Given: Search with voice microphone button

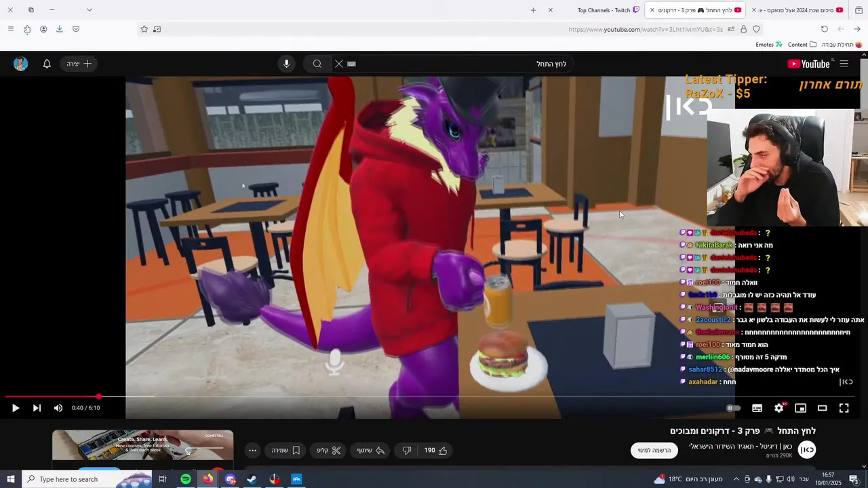Looking at the screenshot, I should point(286,64).
